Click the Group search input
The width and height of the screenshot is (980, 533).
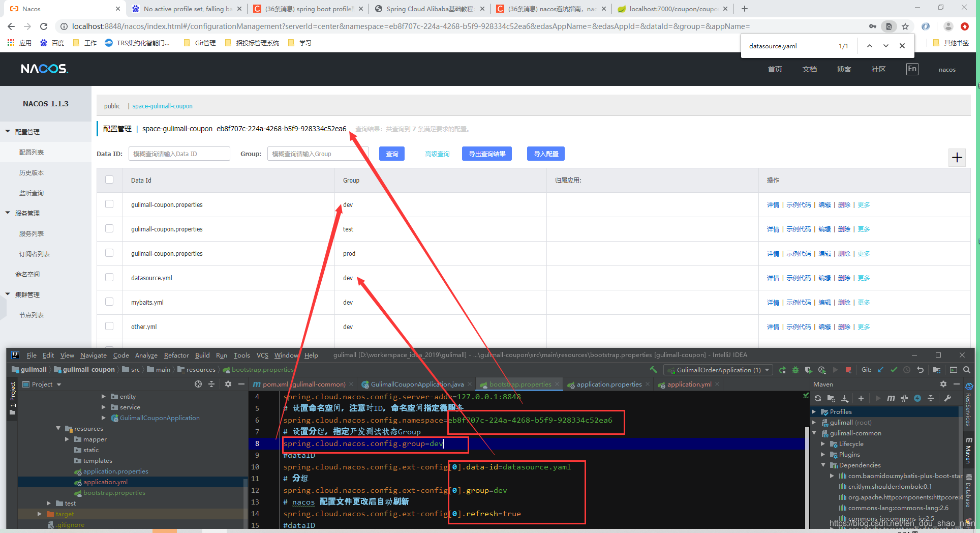tap(318, 154)
